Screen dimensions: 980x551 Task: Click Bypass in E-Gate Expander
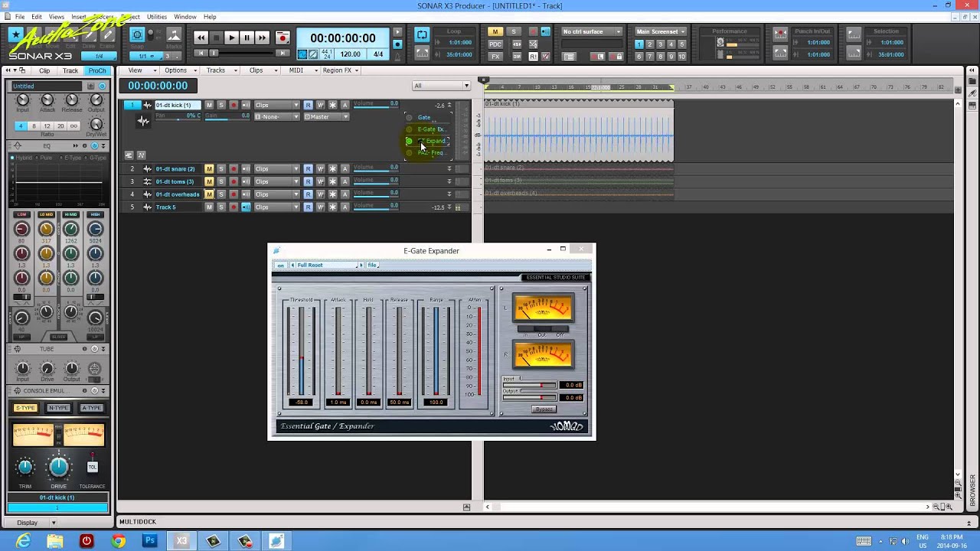tap(544, 409)
